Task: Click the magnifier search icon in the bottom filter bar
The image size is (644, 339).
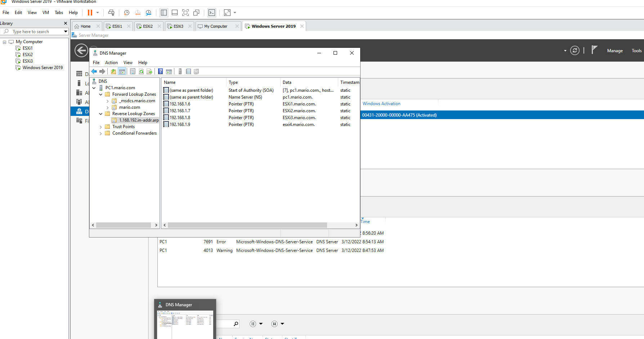Action: click(236, 324)
